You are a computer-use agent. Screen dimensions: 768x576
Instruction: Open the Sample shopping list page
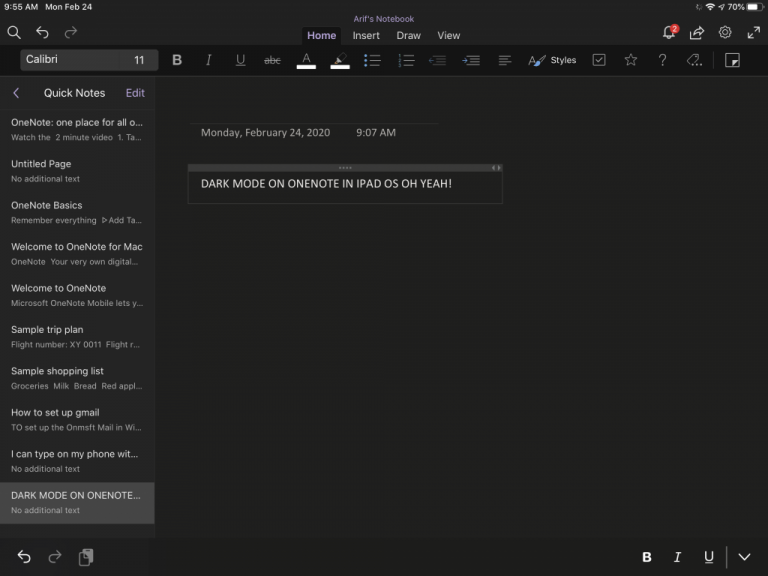click(77, 378)
